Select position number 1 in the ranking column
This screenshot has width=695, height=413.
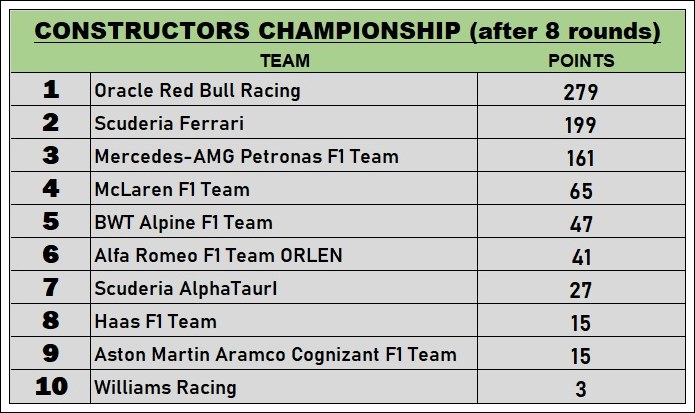pyautogui.click(x=51, y=91)
